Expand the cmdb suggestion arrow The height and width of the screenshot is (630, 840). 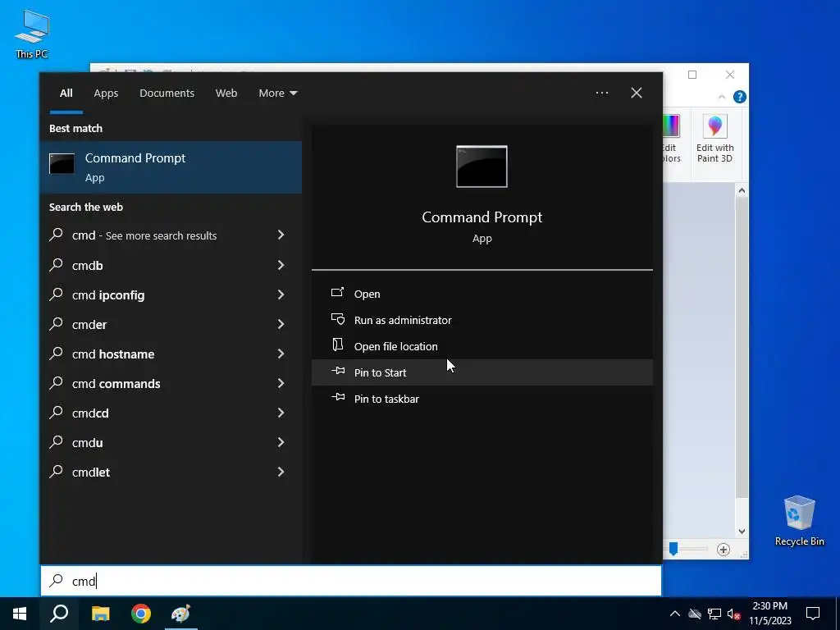[281, 265]
